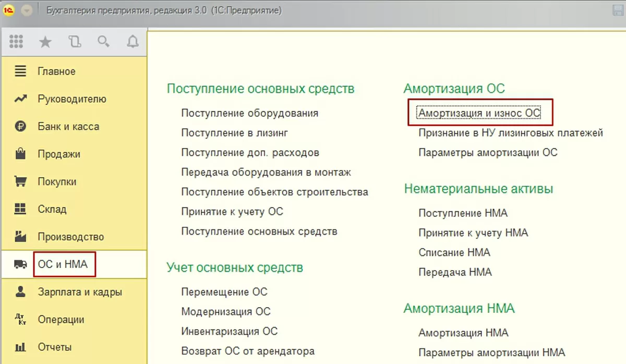Open Признание в НУ лизинговых платежей
626x364 pixels.
pos(511,133)
